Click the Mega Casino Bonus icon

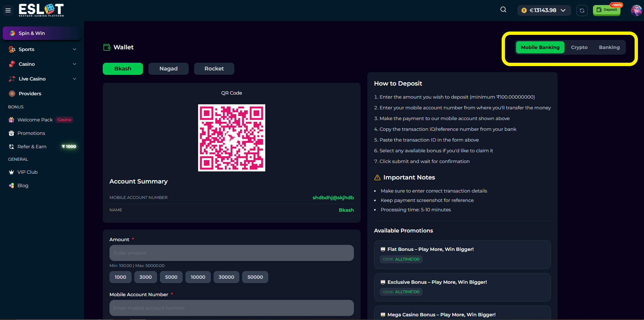tap(383, 315)
